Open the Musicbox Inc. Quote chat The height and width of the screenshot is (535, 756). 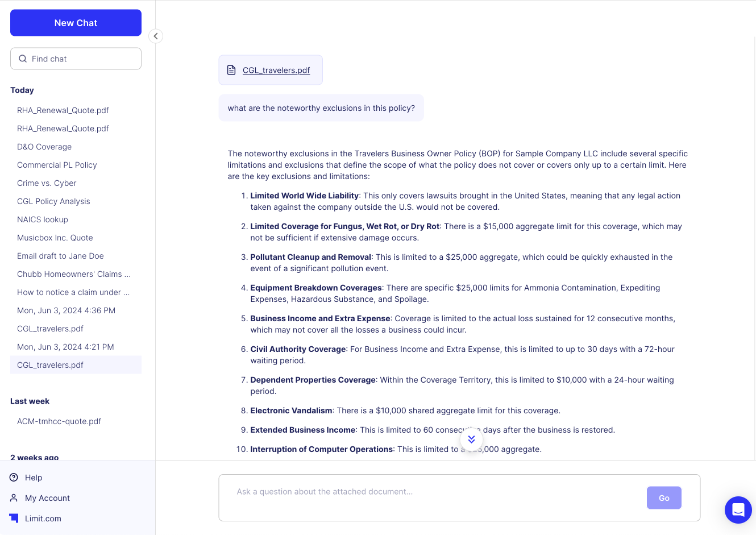(x=55, y=238)
